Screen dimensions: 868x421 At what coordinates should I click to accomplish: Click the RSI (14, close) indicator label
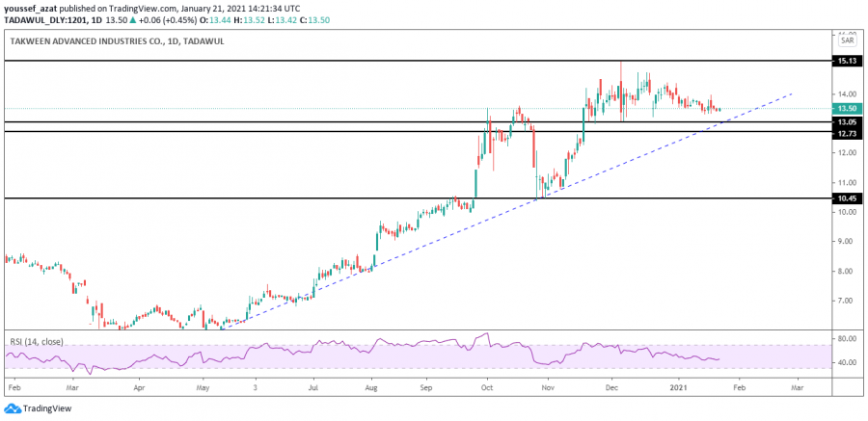point(38,340)
